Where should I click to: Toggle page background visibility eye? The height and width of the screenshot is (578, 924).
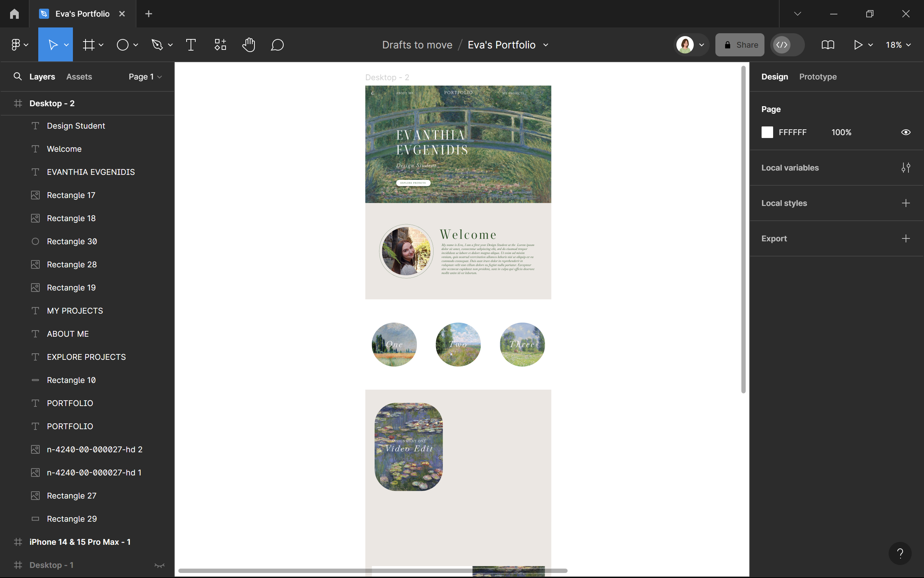pos(906,132)
